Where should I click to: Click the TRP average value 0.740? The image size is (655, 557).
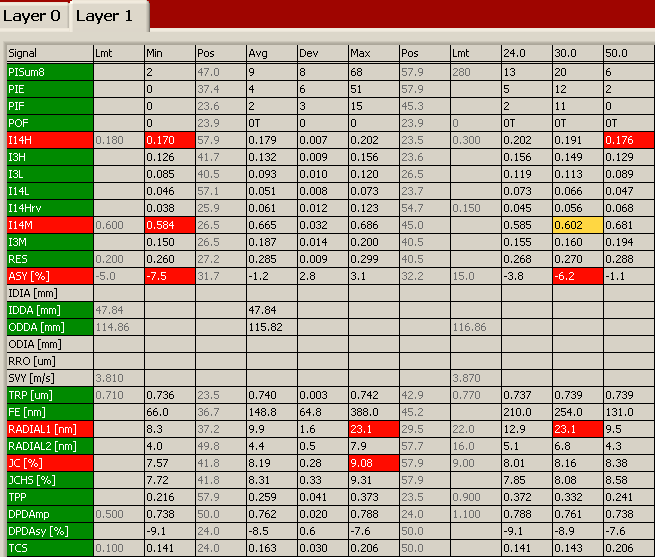pos(272,395)
